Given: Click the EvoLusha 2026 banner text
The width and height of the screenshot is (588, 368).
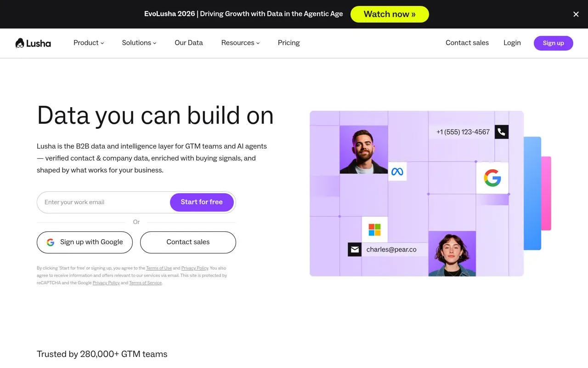Looking at the screenshot, I should pos(243,14).
